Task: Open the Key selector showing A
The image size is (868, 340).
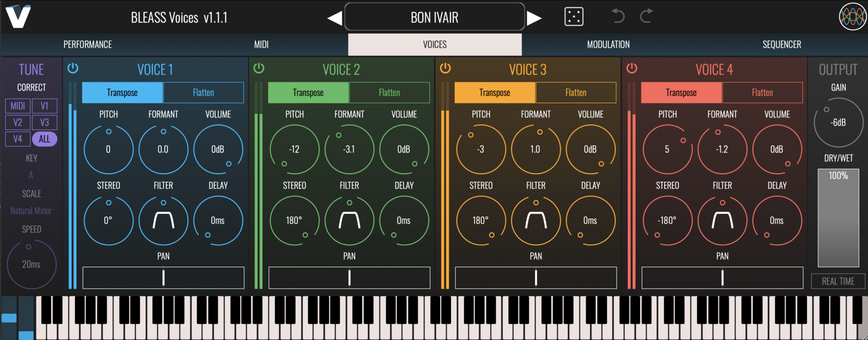Action: pos(31,175)
